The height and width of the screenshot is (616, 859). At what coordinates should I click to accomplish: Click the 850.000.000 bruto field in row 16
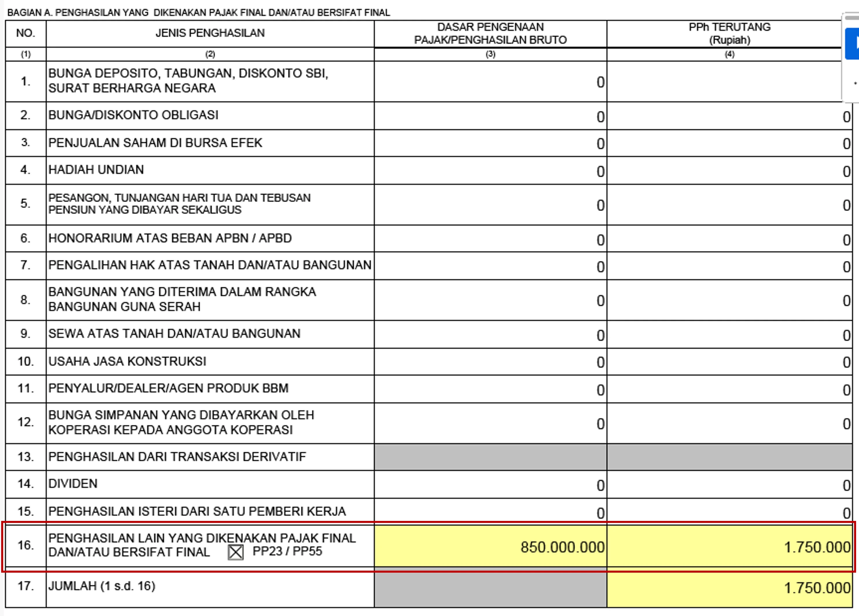(x=491, y=546)
